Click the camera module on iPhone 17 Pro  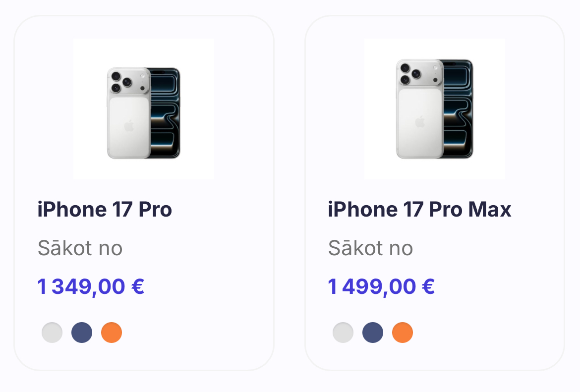coord(128,82)
